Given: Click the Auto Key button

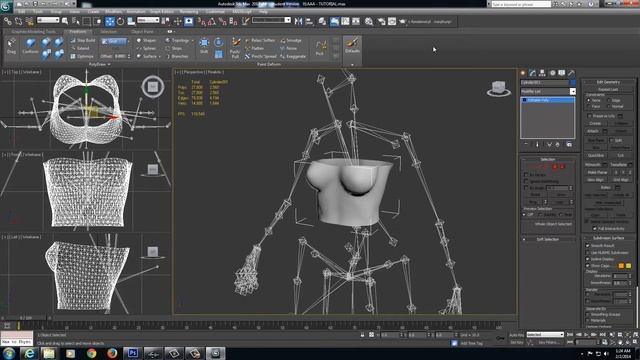Looking at the screenshot, I should pyautogui.click(x=516, y=335).
